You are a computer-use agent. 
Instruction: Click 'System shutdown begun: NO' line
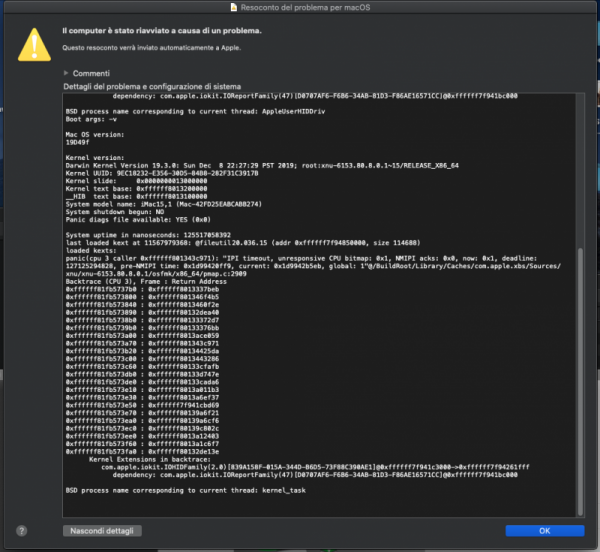pyautogui.click(x=115, y=212)
